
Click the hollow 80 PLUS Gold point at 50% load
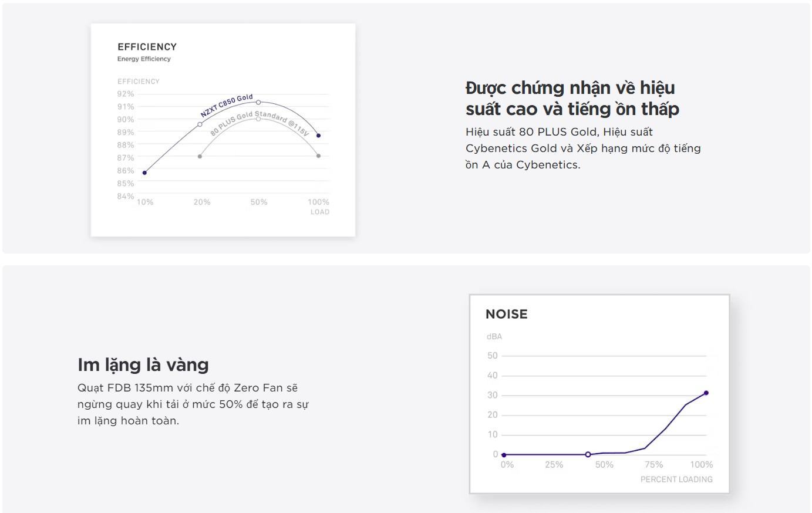click(x=258, y=119)
